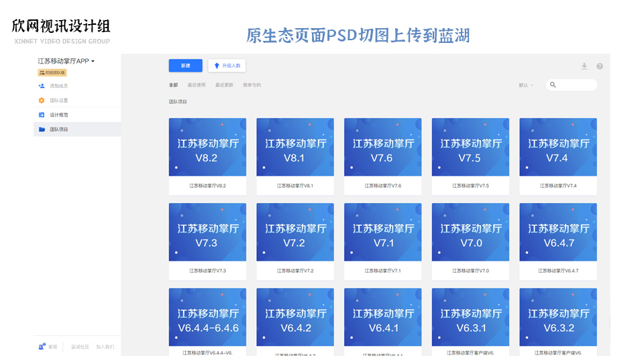This screenshot has width=644, height=362.
Task: Open the help question mark icon
Action: (600, 66)
